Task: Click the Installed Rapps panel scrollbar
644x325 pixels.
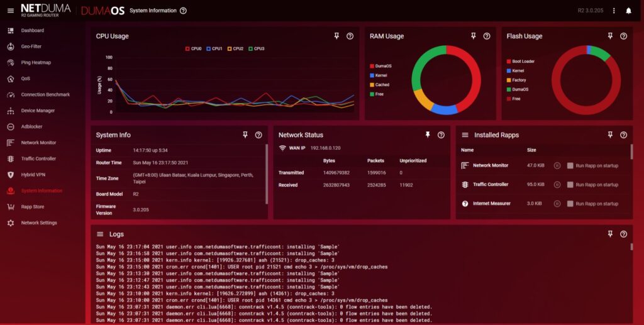Action: pos(631,151)
